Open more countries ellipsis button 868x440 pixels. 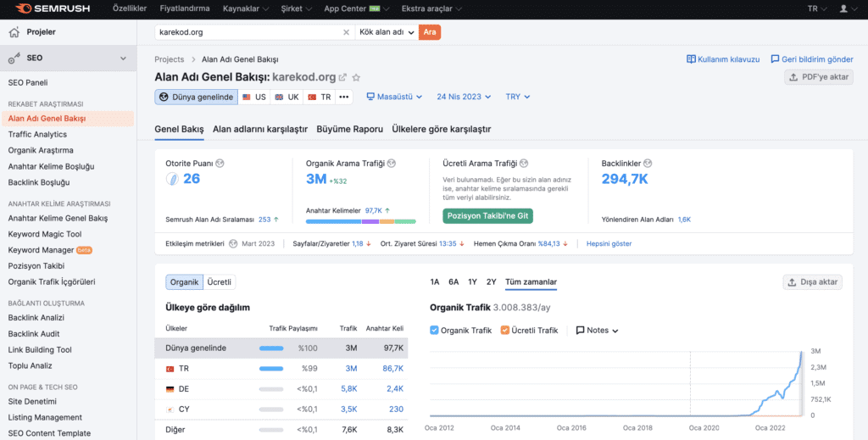pyautogui.click(x=344, y=97)
